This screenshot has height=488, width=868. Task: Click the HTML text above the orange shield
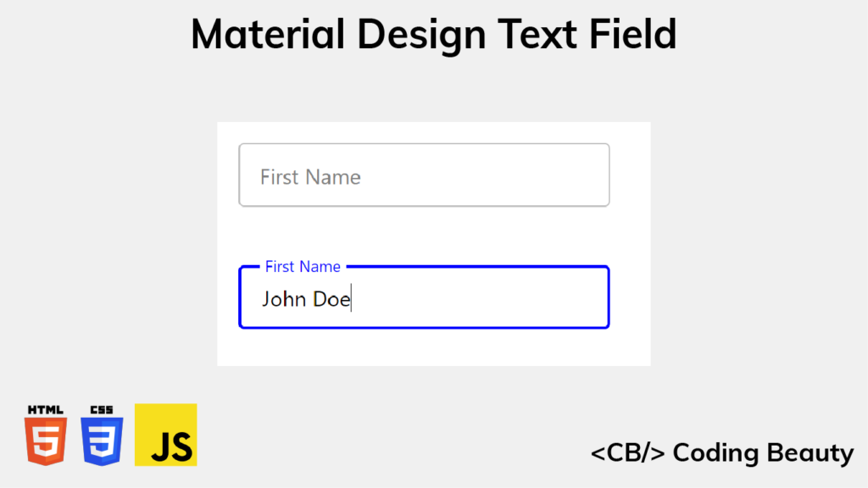point(45,407)
